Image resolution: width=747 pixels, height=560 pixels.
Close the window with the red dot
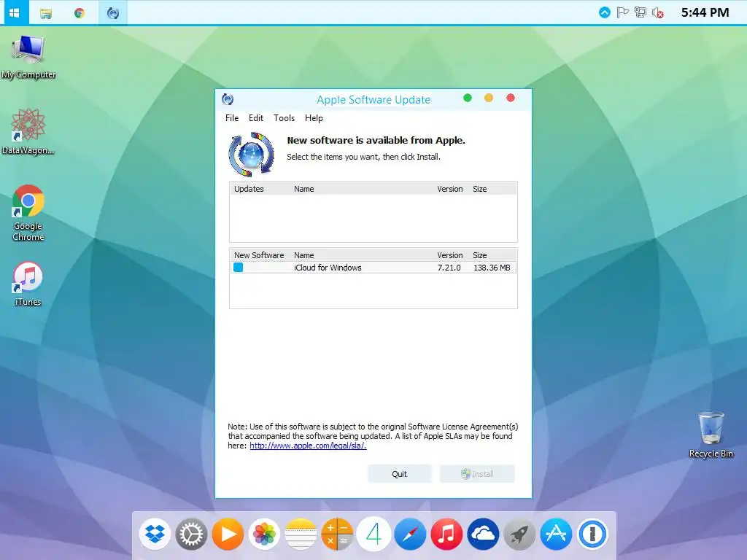tap(511, 98)
